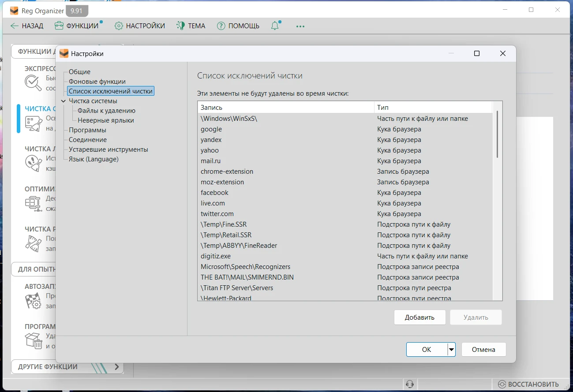Collapse the Чистка системы tree node

point(64,101)
